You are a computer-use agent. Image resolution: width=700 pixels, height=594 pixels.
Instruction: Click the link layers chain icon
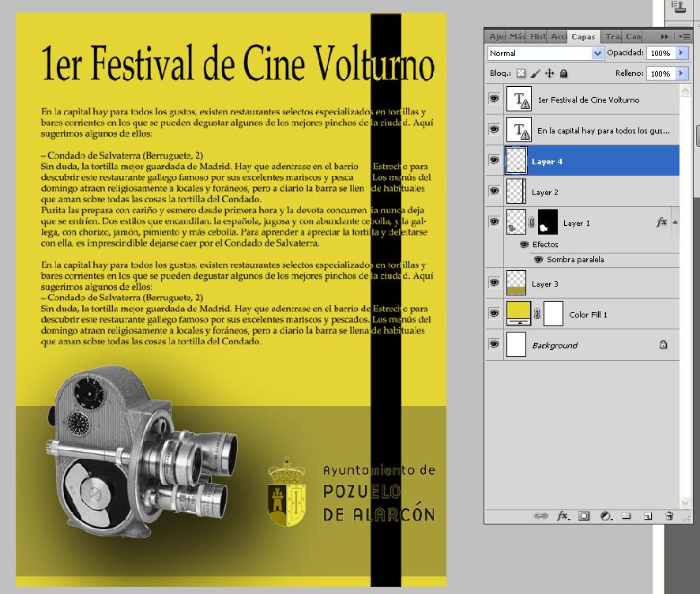tap(541, 516)
